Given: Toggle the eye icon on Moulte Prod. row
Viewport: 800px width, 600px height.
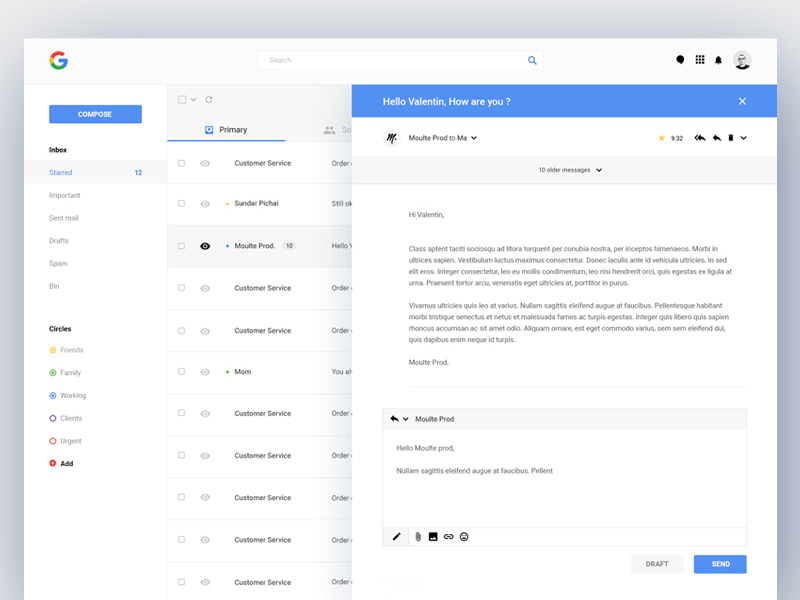Looking at the screenshot, I should pos(205,246).
